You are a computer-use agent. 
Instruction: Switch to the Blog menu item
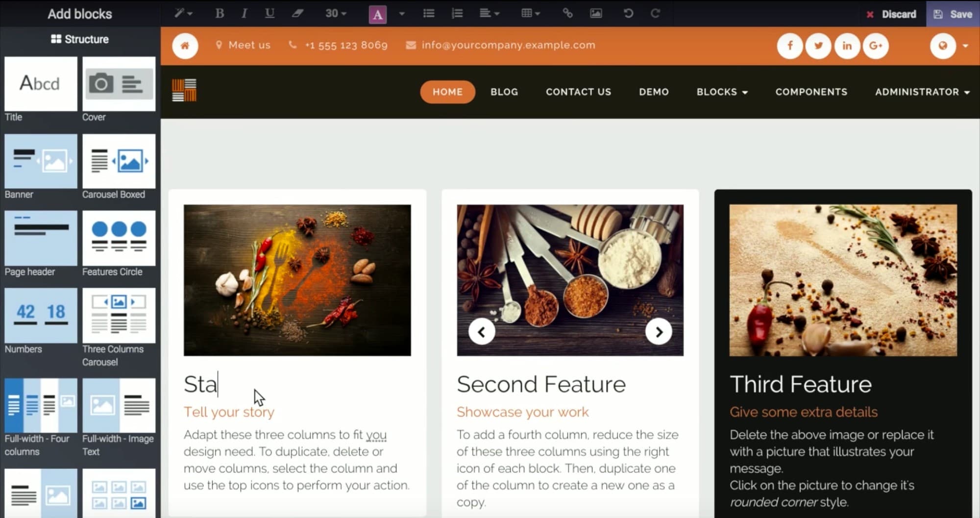[504, 92]
